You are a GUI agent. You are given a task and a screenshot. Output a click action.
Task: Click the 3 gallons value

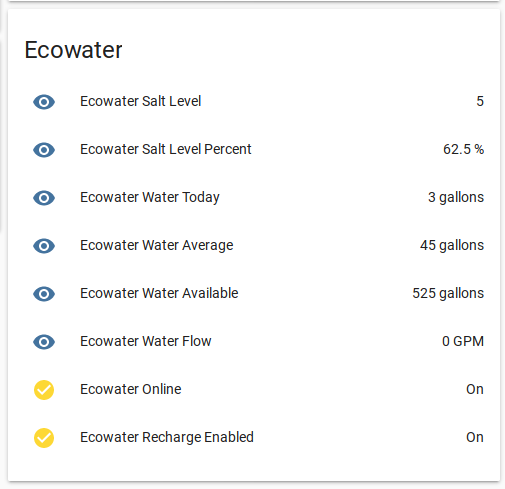pos(456,197)
